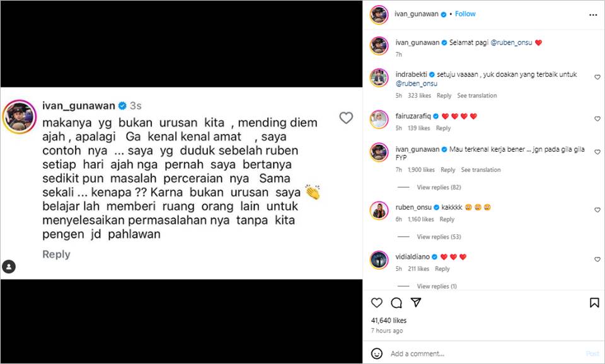Expand View replies (53)
Viewport: 605px width, 364px height.
439,237
